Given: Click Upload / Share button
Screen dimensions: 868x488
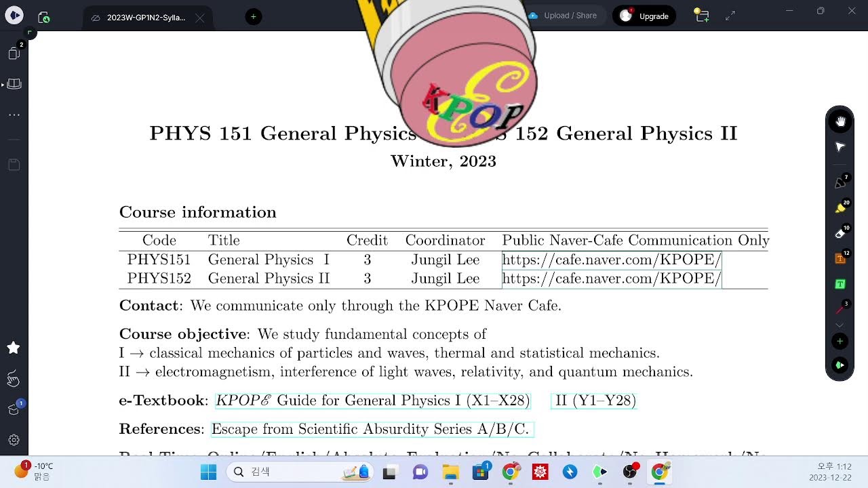Looking at the screenshot, I should click(x=563, y=16).
